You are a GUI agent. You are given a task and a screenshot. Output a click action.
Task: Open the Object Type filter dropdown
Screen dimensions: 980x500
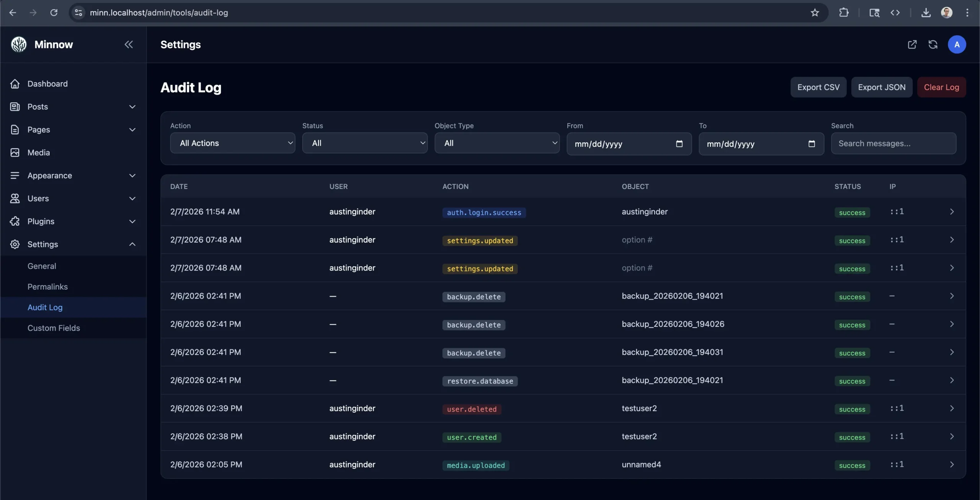click(x=497, y=143)
